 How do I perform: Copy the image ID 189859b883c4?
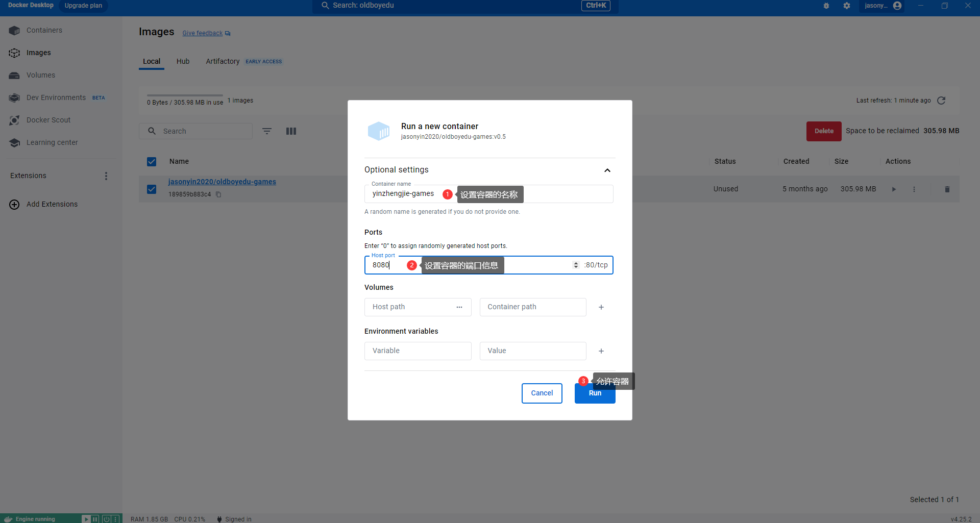tap(218, 194)
